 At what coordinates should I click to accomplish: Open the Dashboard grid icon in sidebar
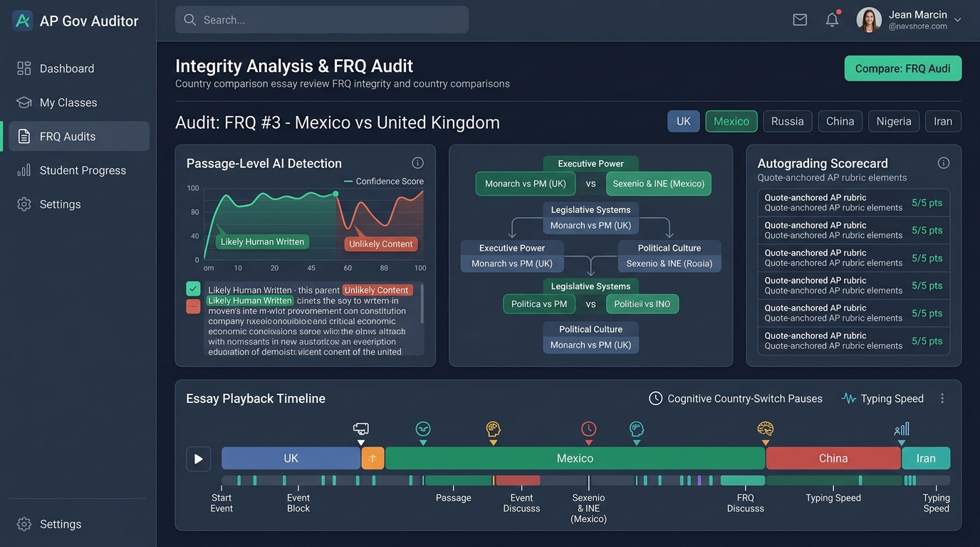24,68
